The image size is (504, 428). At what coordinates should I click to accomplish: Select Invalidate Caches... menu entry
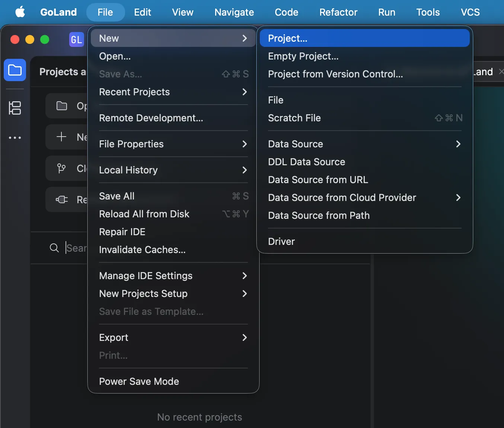coord(142,250)
